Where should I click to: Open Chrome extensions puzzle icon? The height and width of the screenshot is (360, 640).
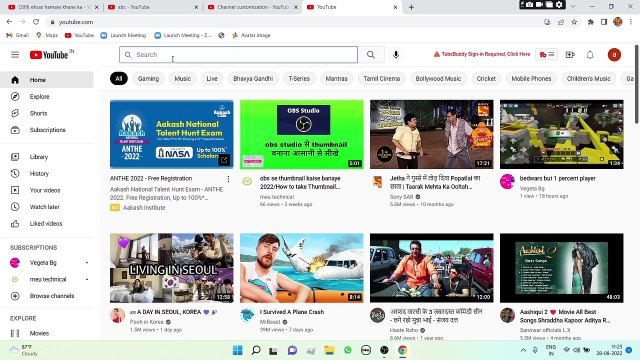(591, 22)
